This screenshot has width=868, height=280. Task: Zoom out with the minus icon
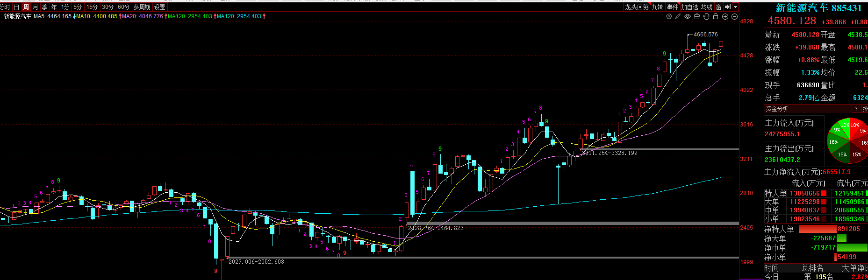click(734, 16)
